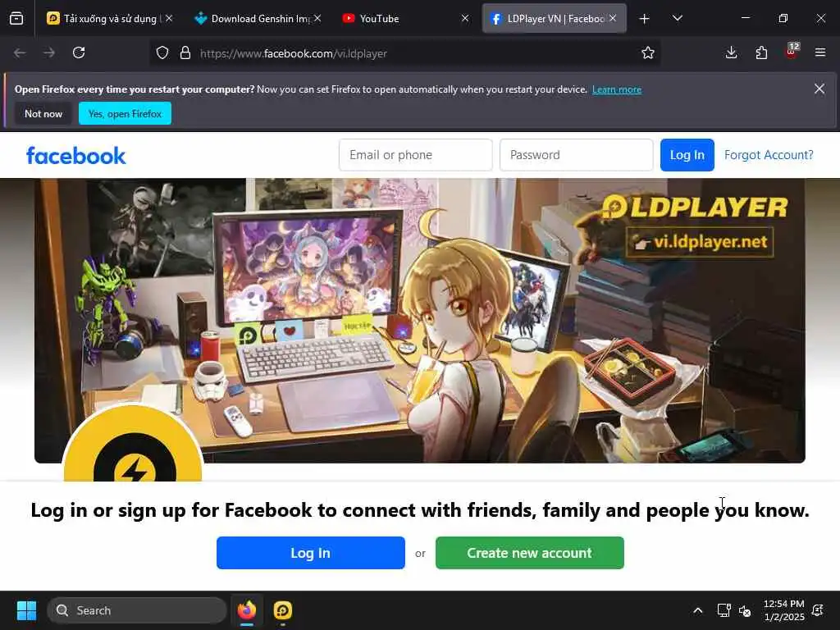The width and height of the screenshot is (840, 630).
Task: Open LDPlayer from the taskbar
Action: point(282,610)
